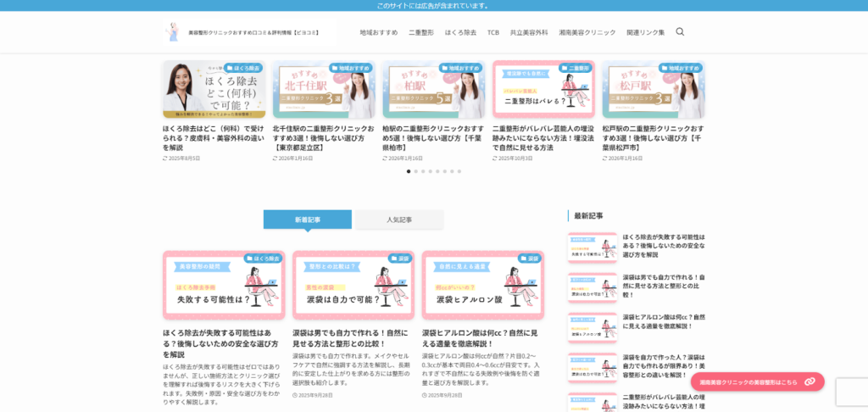Click このサイトには広告が含まれています notice text
The width and height of the screenshot is (868, 412).
click(x=433, y=6)
